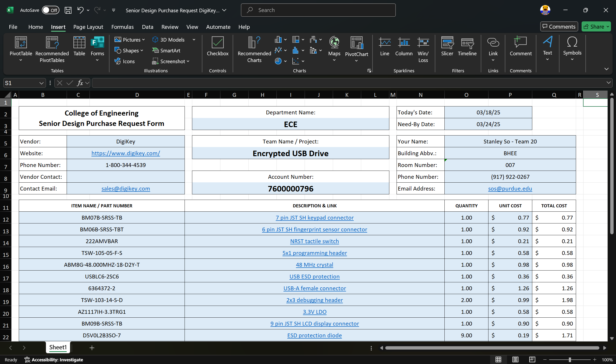Select the Sheet1 worksheet tab
Viewport: 616px width, 364px height.
click(x=58, y=347)
